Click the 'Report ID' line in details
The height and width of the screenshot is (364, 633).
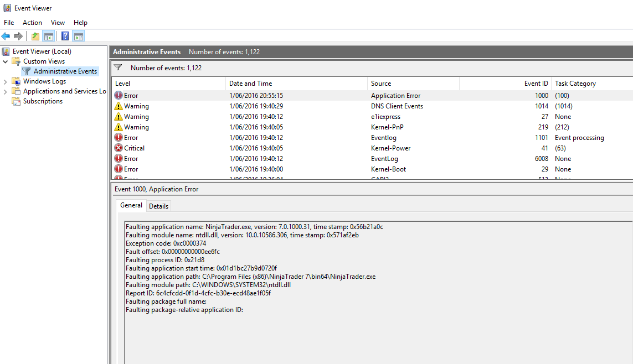pyautogui.click(x=198, y=293)
